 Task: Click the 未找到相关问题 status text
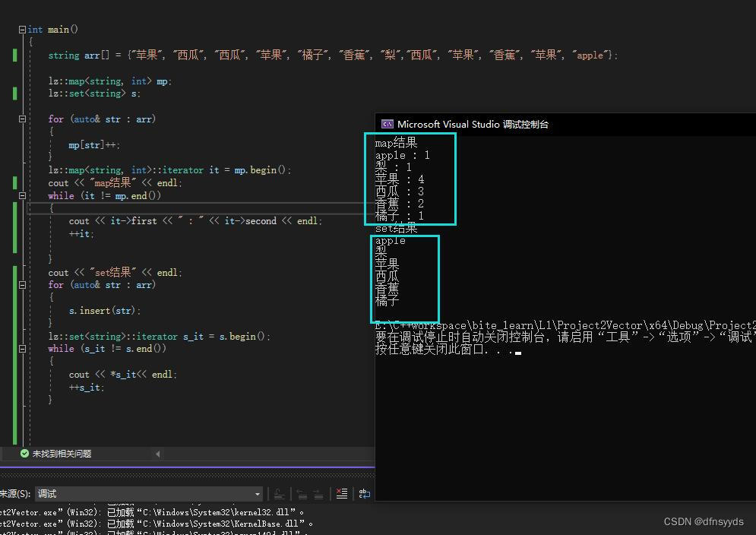click(62, 454)
